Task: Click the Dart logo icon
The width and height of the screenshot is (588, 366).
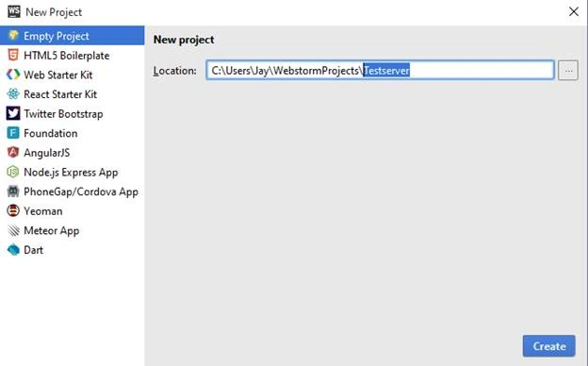Action: coord(13,250)
